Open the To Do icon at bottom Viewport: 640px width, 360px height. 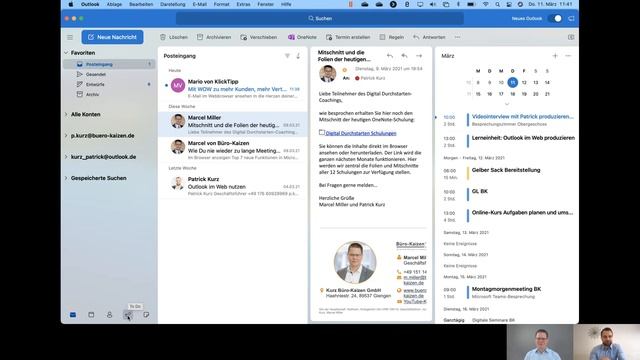pyautogui.click(x=128, y=315)
